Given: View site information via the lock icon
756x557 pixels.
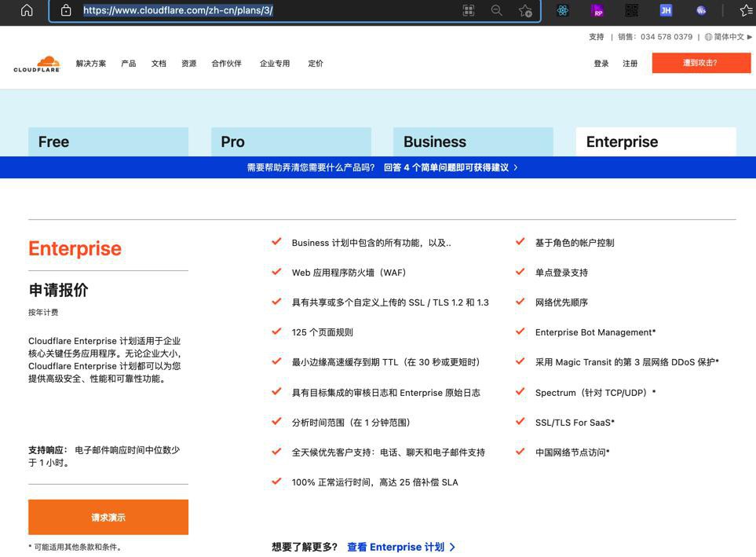Looking at the screenshot, I should pyautogui.click(x=66, y=11).
